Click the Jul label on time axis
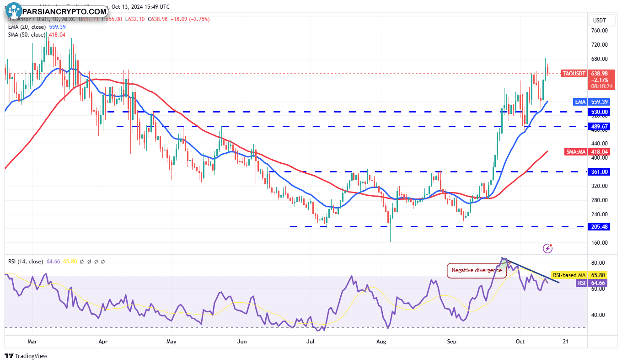Image resolution: width=622 pixels, height=364 pixels. (311, 342)
